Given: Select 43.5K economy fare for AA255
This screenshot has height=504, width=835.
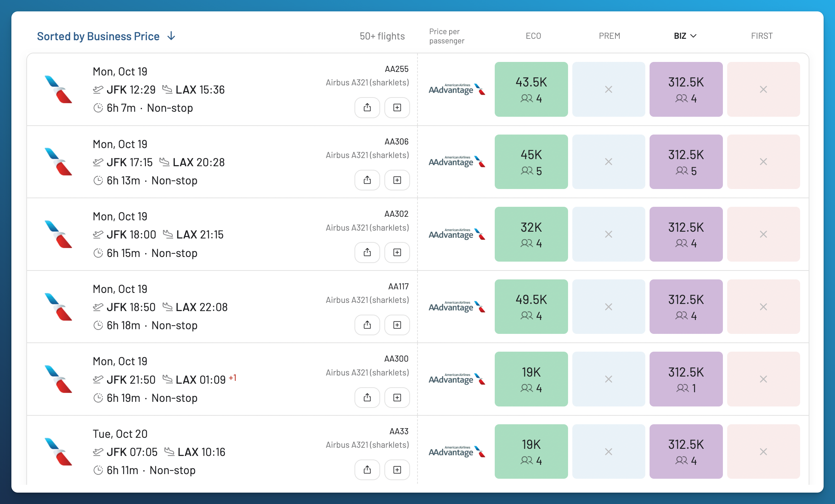Looking at the screenshot, I should [x=531, y=89].
